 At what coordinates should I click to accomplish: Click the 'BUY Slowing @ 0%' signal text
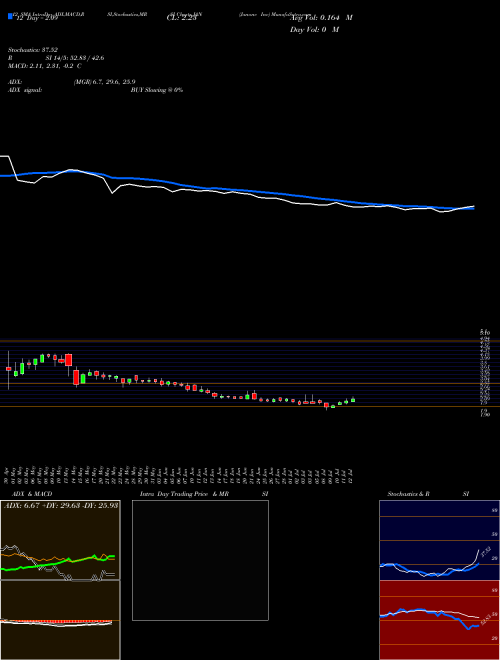pyautogui.click(x=157, y=90)
